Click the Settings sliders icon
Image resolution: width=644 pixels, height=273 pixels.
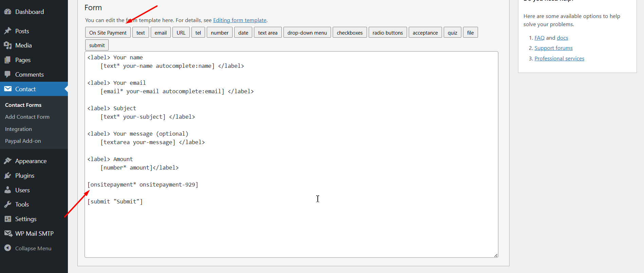(x=8, y=219)
